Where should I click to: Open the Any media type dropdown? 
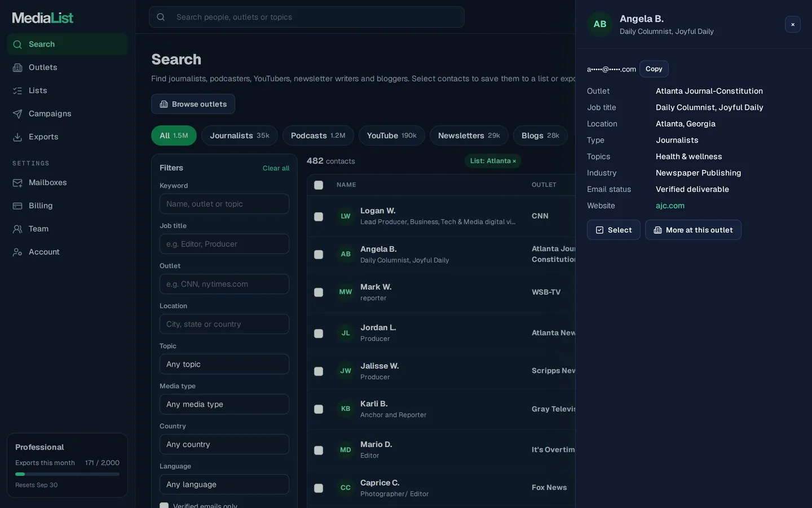click(224, 404)
